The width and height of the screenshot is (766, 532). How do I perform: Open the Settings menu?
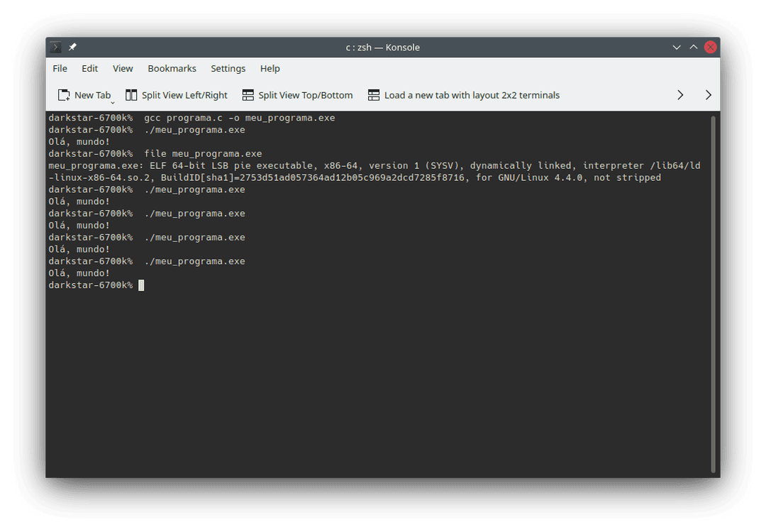point(228,68)
